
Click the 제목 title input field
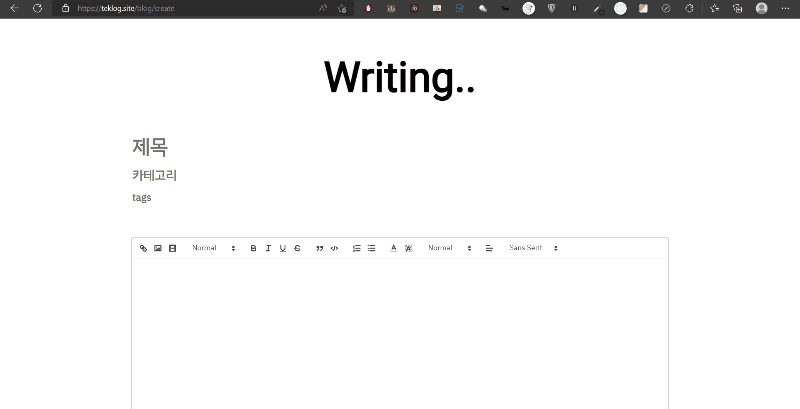400,147
